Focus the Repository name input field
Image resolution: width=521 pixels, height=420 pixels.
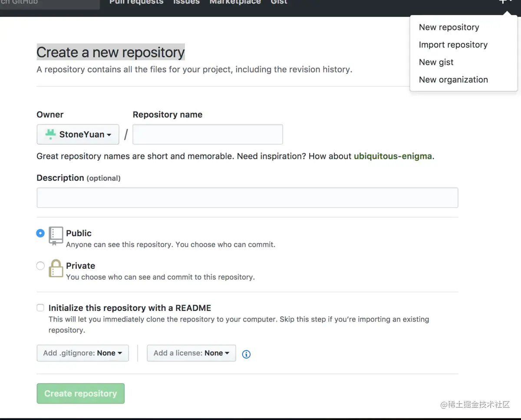(x=208, y=134)
